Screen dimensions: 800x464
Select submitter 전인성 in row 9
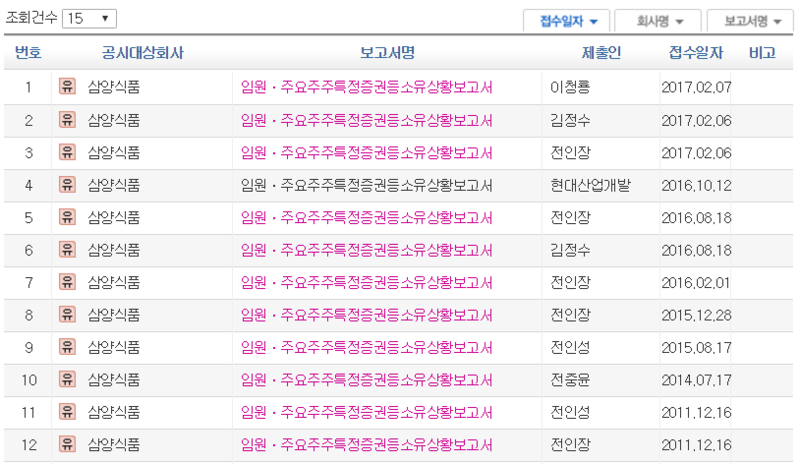(x=570, y=348)
